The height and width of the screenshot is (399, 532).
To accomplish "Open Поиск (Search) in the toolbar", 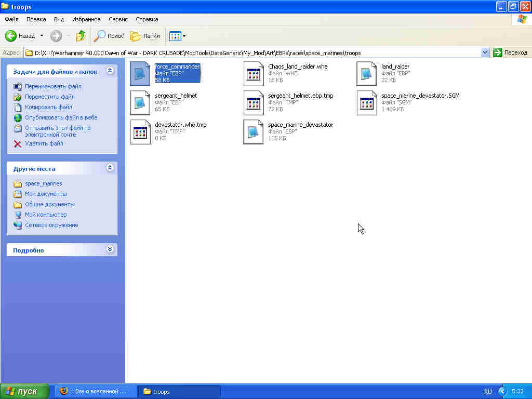I will coord(109,36).
